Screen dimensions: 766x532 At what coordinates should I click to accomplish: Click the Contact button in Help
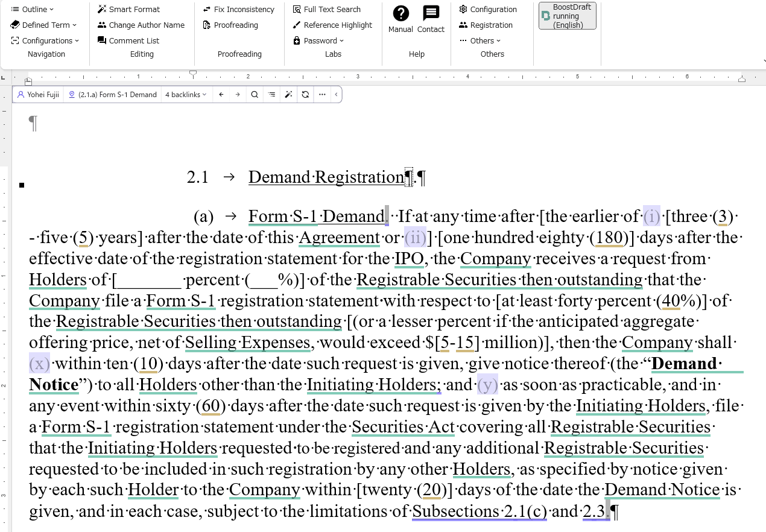(431, 18)
